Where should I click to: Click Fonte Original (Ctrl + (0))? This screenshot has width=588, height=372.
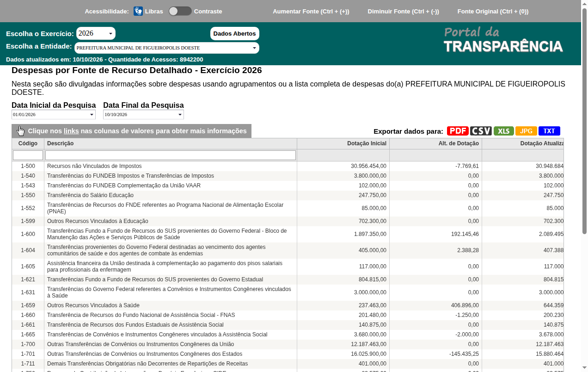(493, 11)
